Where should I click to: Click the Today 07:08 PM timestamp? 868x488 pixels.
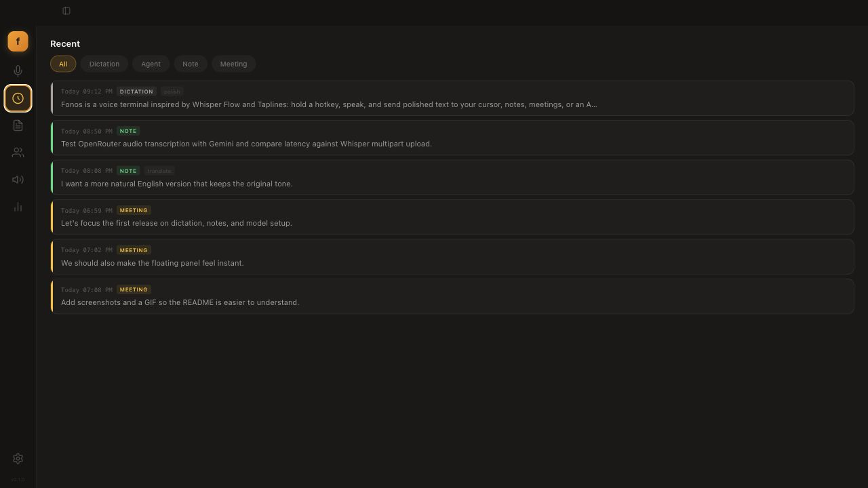pyautogui.click(x=87, y=290)
